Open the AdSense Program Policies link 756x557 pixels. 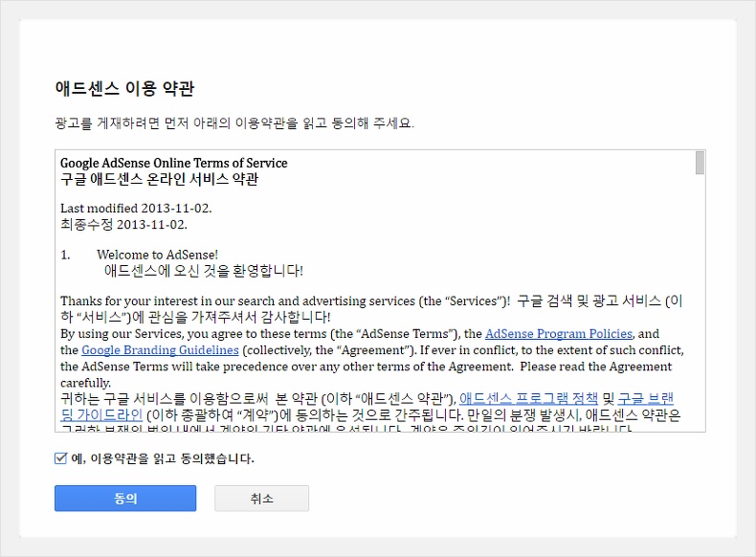558,334
